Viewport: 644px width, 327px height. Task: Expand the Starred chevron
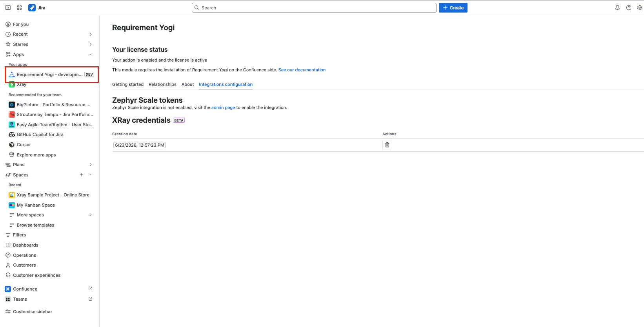tap(91, 44)
